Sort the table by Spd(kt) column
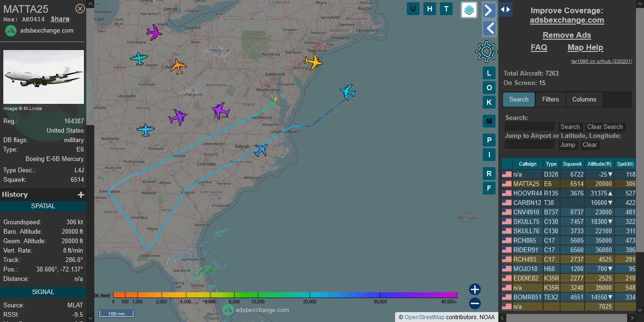This screenshot has height=322, width=644. [x=625, y=164]
